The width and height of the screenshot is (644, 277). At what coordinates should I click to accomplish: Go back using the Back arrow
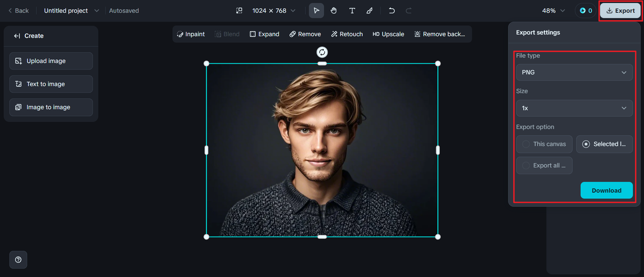point(19,11)
